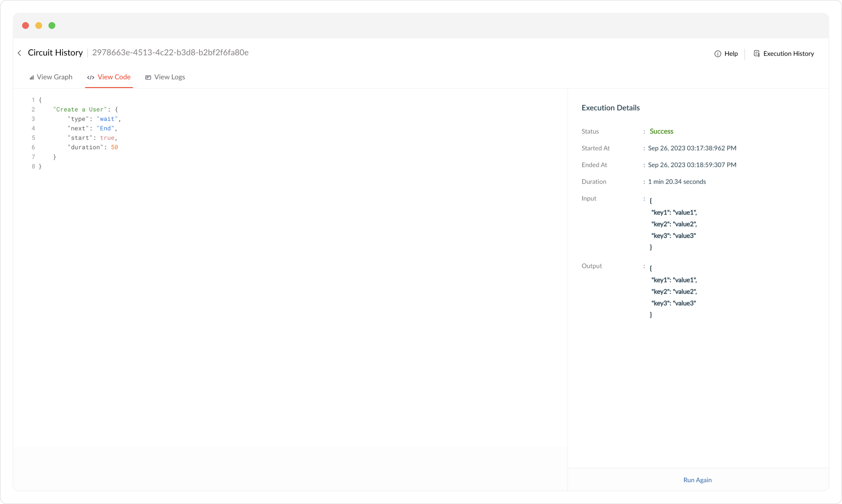This screenshot has height=504, width=842.
Task: Open Execution History
Action: (x=788, y=54)
